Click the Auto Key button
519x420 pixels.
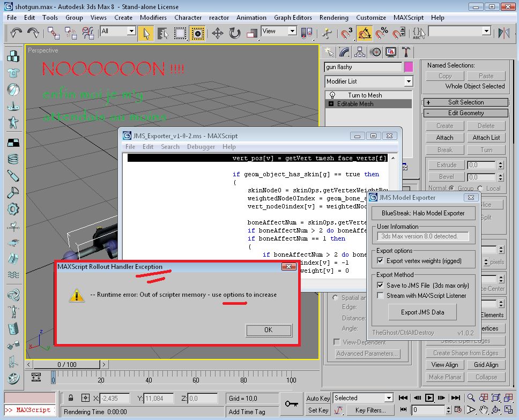(x=318, y=398)
